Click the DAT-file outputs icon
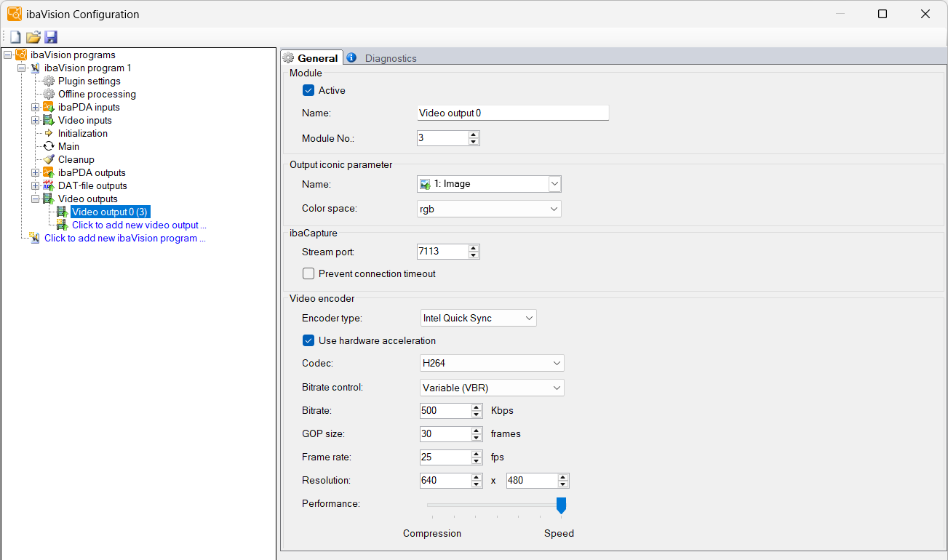 (49, 185)
